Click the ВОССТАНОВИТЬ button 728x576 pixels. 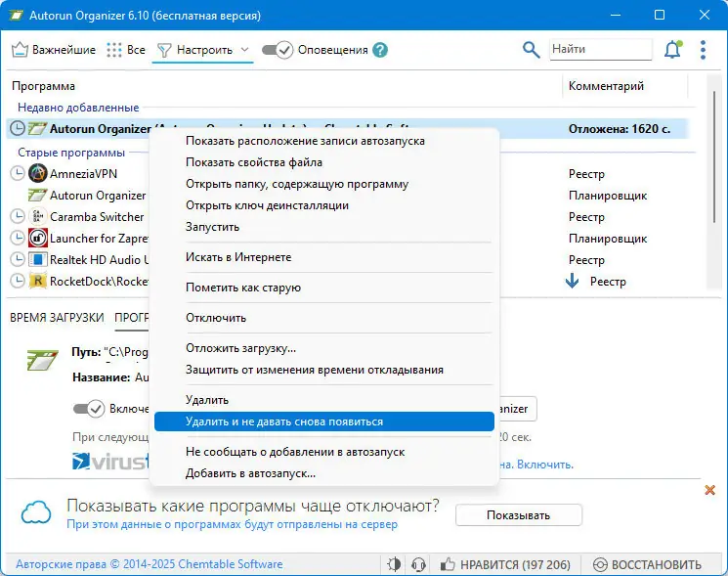[x=647, y=564]
